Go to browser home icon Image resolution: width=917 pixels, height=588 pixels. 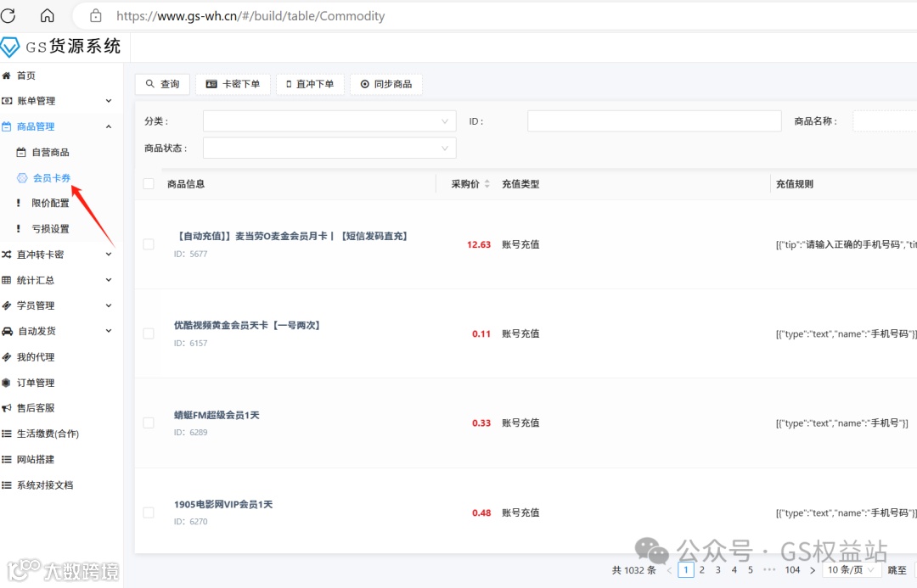(x=47, y=16)
